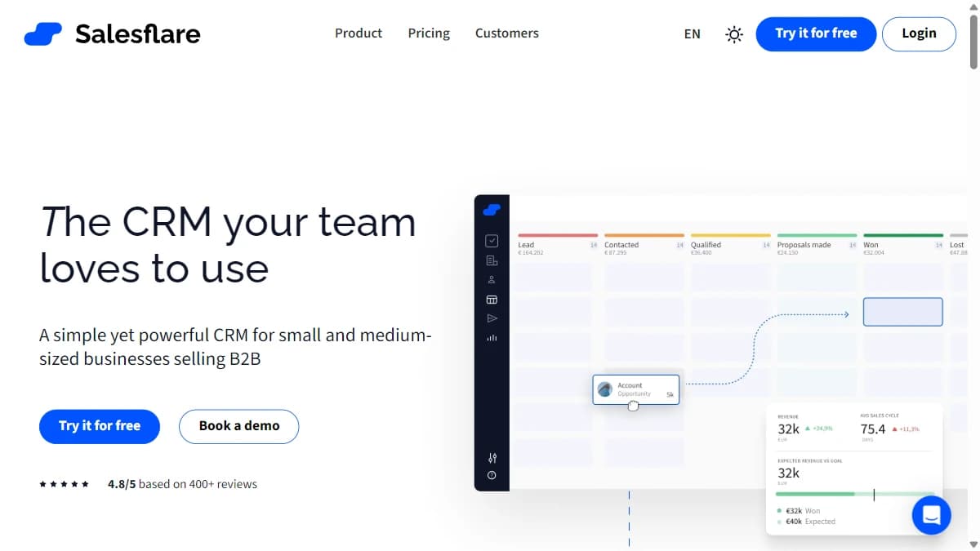The height and width of the screenshot is (551, 980).
Task: Open the chat widget bubble
Action: pyautogui.click(x=932, y=515)
